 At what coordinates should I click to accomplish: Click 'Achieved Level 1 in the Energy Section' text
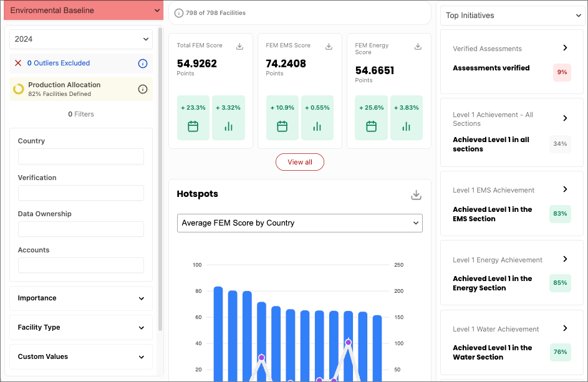pos(493,284)
